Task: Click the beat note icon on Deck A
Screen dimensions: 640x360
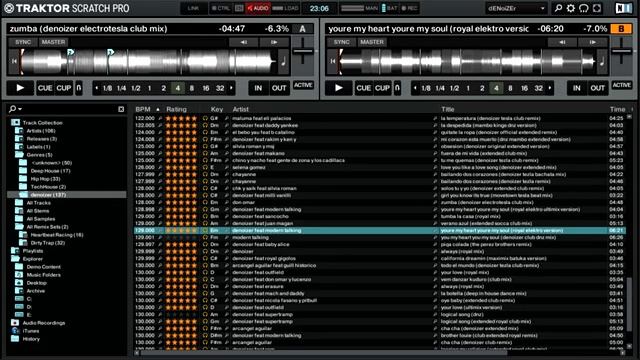Action: pyautogui.click(x=284, y=61)
